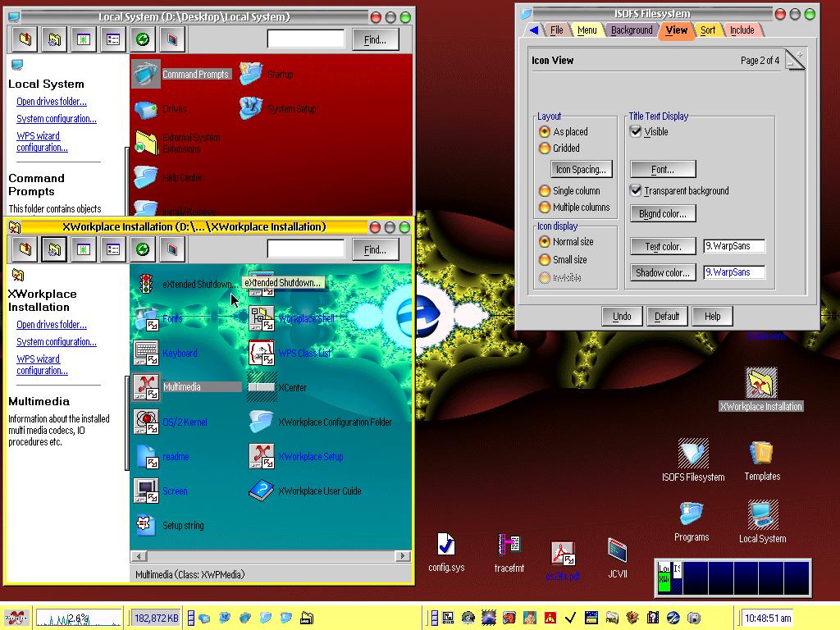
Task: Open the System Setup folder icon
Action: (251, 108)
